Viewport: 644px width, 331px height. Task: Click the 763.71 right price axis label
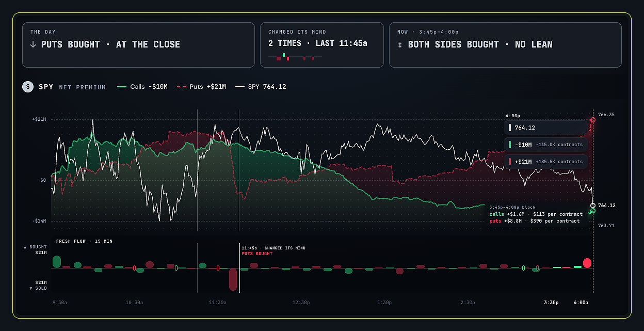tap(606, 226)
